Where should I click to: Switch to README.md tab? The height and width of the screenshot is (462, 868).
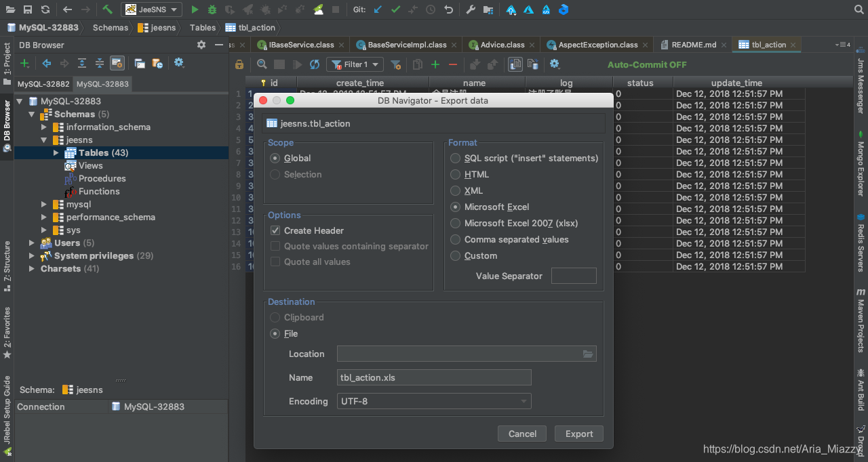tap(694, 45)
